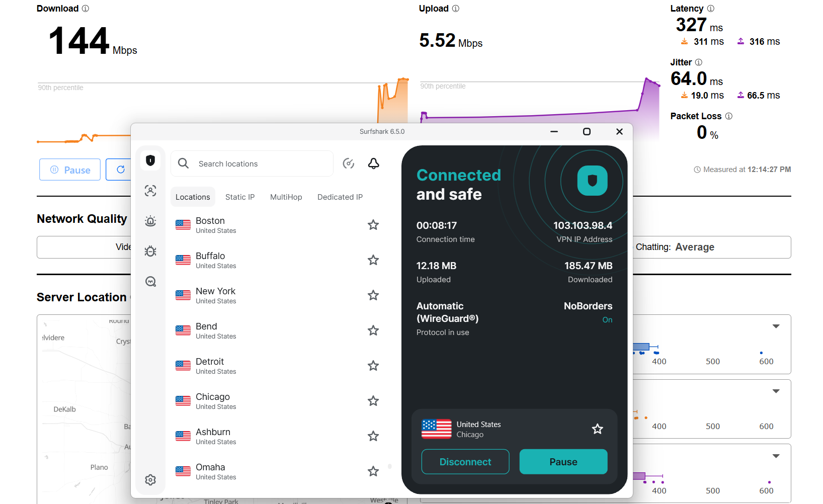Connect to Buffalo server
Viewport: 823px width, 504px height.
click(277, 260)
